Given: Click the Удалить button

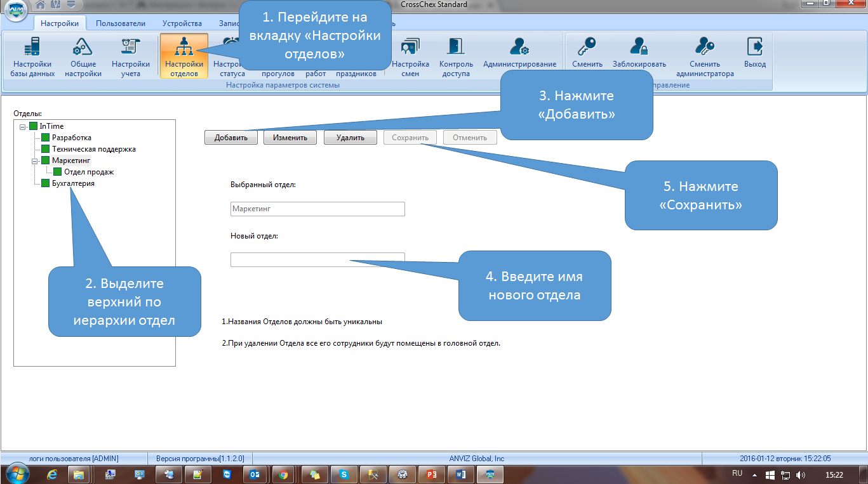Looking at the screenshot, I should 351,138.
